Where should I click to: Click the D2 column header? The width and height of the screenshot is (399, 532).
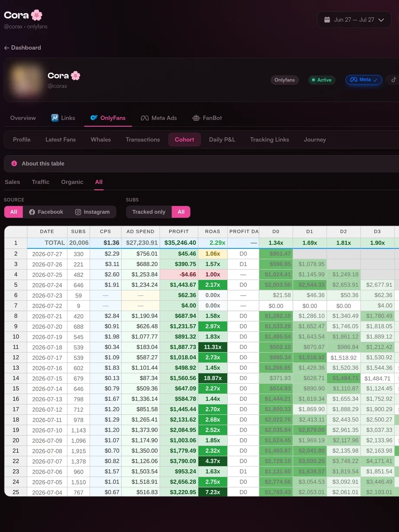[x=344, y=232]
